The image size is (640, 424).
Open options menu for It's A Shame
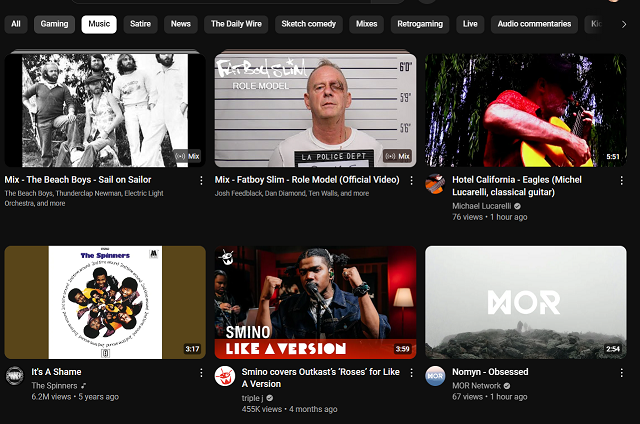coord(201,373)
